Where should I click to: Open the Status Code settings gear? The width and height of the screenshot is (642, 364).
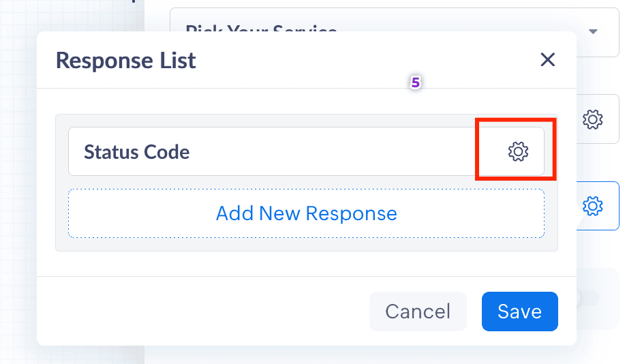(518, 151)
